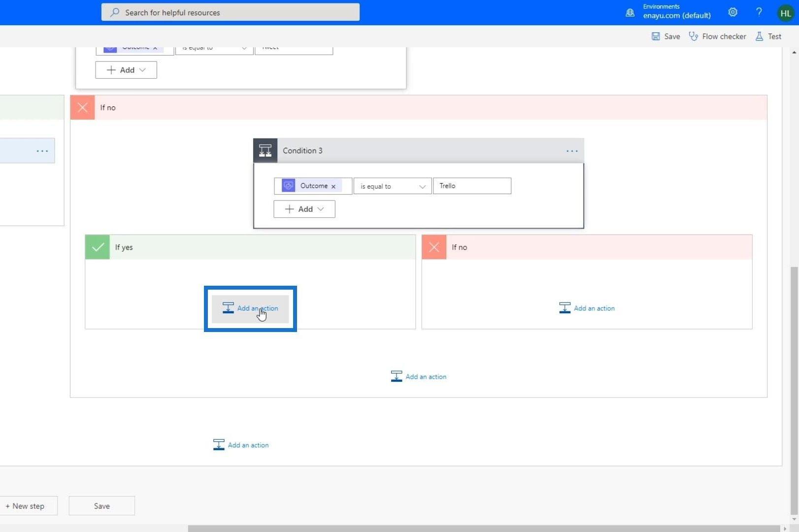Click the Add button in upper condition
Screen dimensions: 799x532
click(126, 70)
